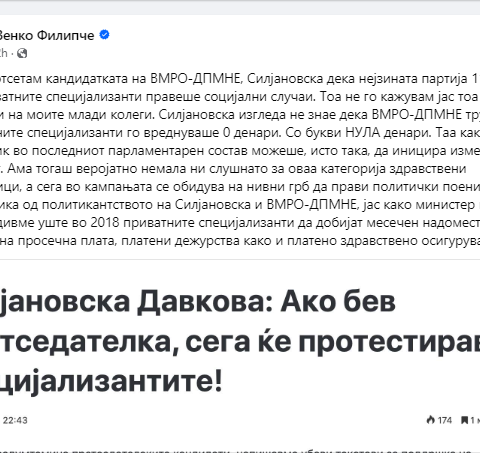The image size is (480, 456).
Task: Open the post's 2h timestamp
Action: coord(3,53)
